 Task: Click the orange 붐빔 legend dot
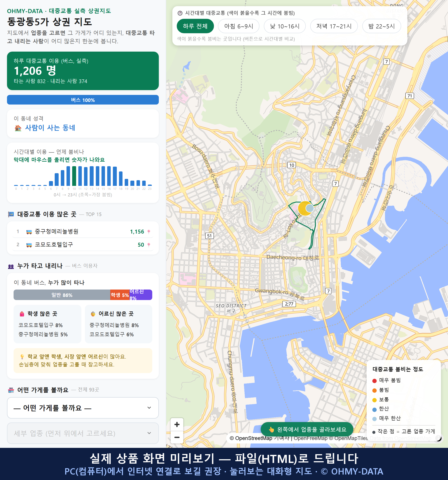point(374,390)
